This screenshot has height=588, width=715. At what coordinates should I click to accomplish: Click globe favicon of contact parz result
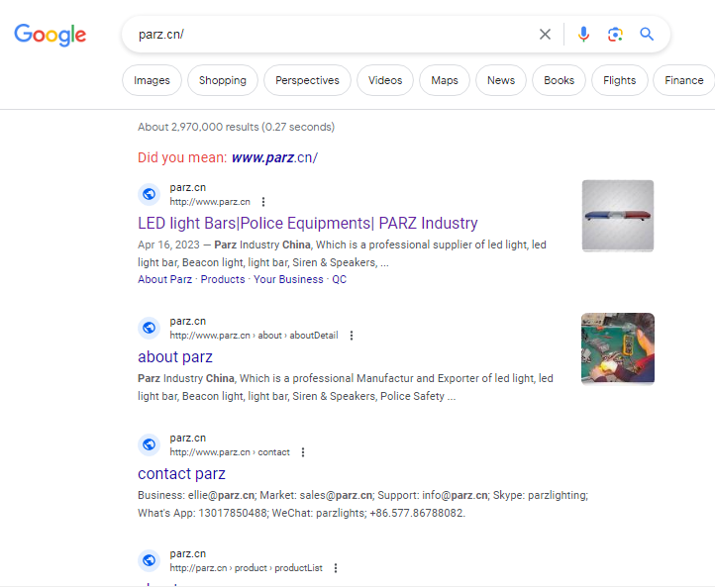[x=150, y=444]
